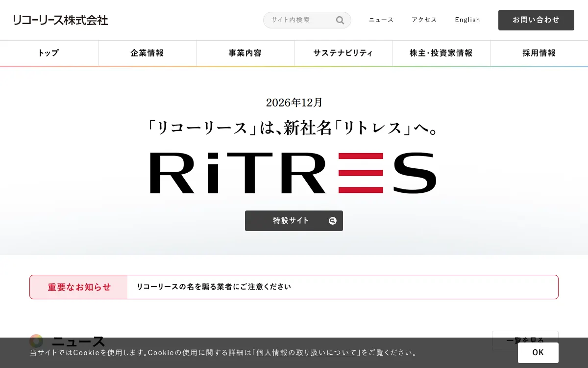Open the 企業情報 menu

pos(147,53)
